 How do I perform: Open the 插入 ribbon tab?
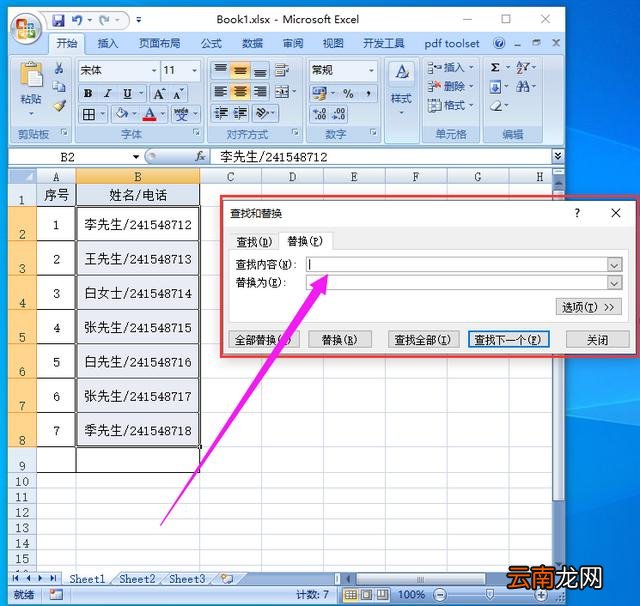tap(107, 43)
